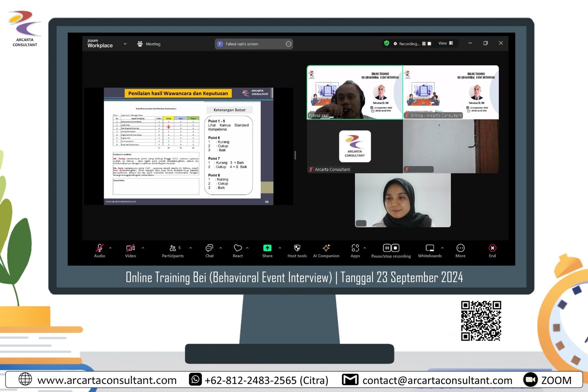Open options for Fahrul razi's screen share
The height and width of the screenshot is (392, 588).
pos(288,44)
